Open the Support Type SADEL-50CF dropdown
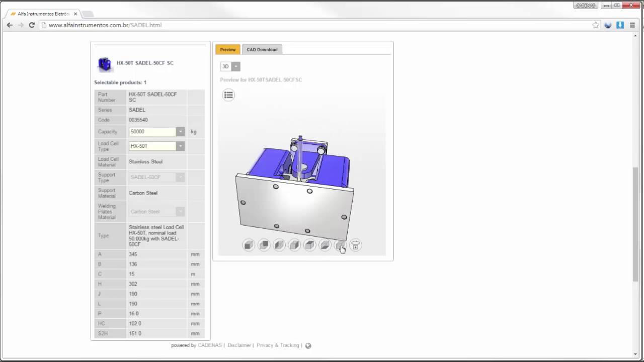Screen dimensions: 644x362 156,177
